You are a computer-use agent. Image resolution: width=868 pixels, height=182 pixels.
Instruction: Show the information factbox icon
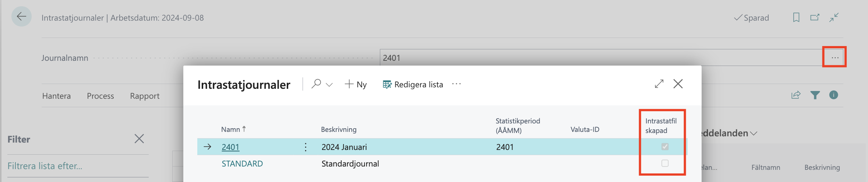click(x=834, y=95)
